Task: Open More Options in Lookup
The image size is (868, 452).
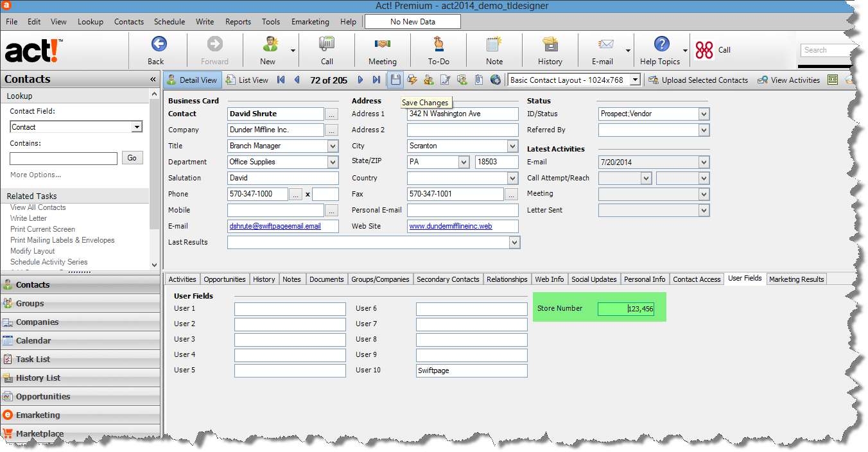Action: point(36,175)
